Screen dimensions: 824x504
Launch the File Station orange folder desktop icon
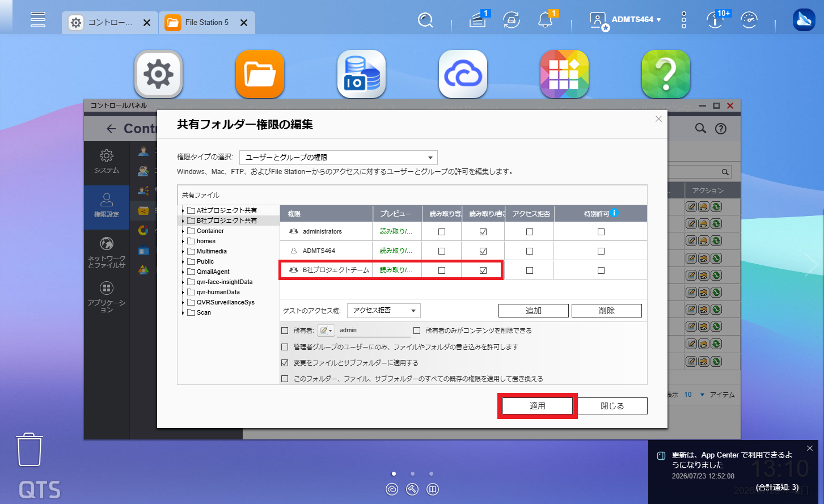pyautogui.click(x=260, y=74)
